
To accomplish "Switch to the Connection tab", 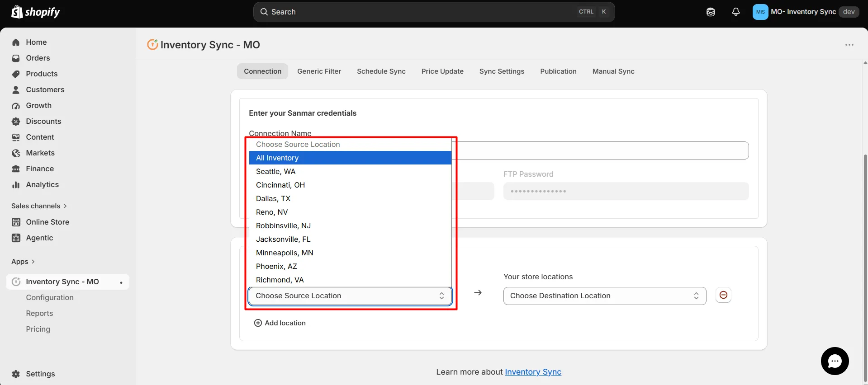I will (x=262, y=71).
